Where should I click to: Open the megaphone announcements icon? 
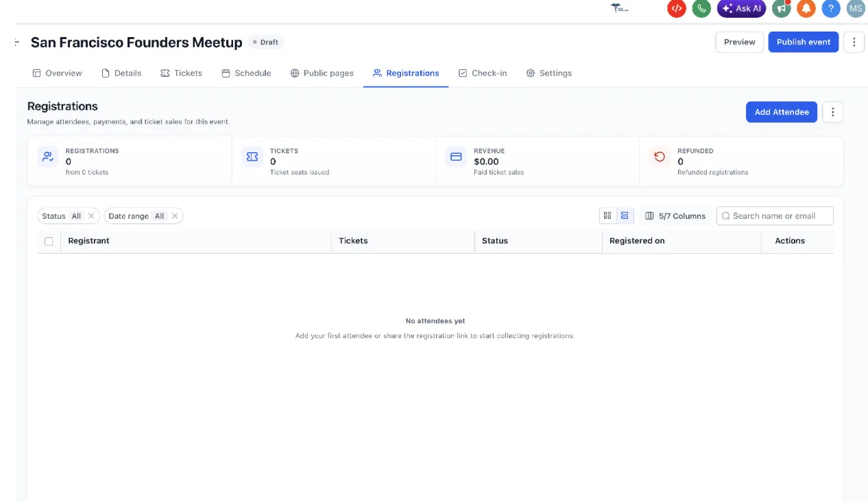[x=782, y=8]
